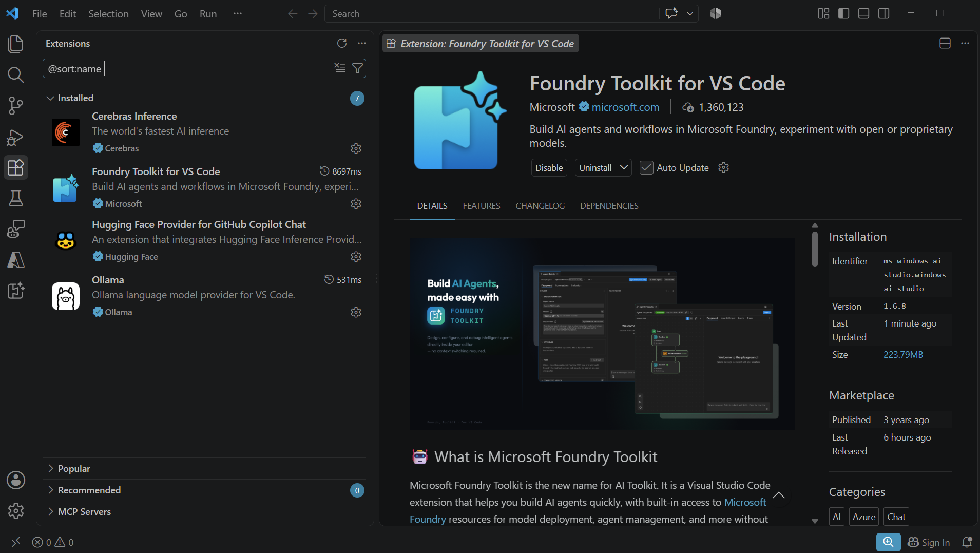The width and height of the screenshot is (980, 553).
Task: Open the microsoft.com publisher link
Action: 625,107
